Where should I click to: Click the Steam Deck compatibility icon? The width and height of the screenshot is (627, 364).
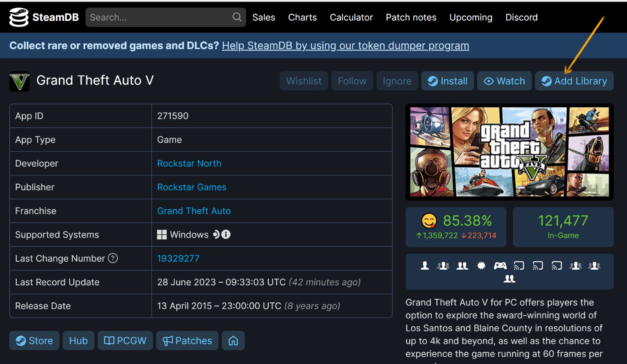216,234
